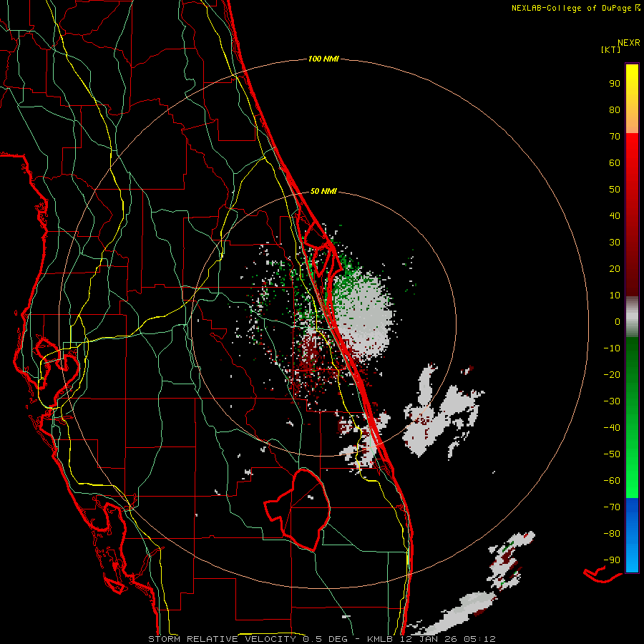The image size is (644, 644).
Task: Click the '[KT]' units label
Action: [x=610, y=49]
